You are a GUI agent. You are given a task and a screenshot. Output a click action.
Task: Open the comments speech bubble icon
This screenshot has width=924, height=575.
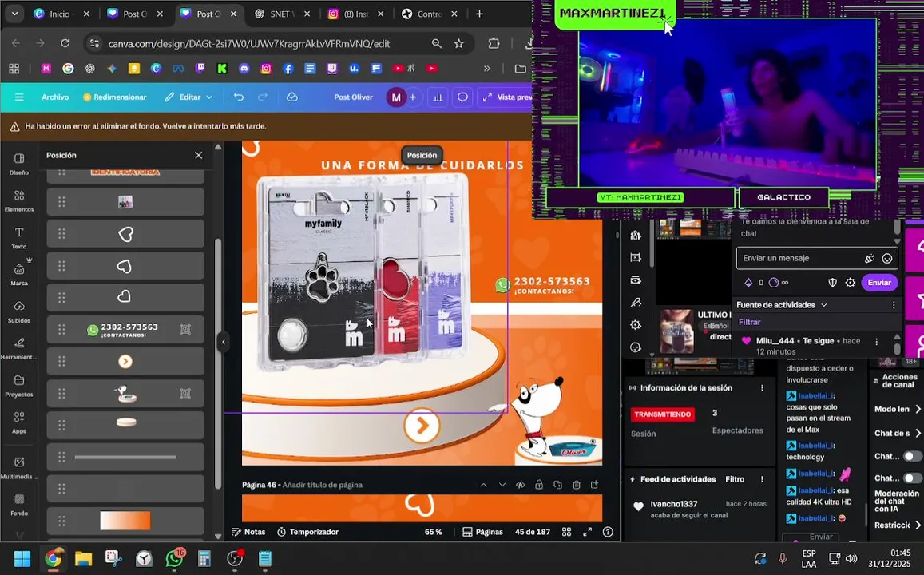(x=462, y=97)
